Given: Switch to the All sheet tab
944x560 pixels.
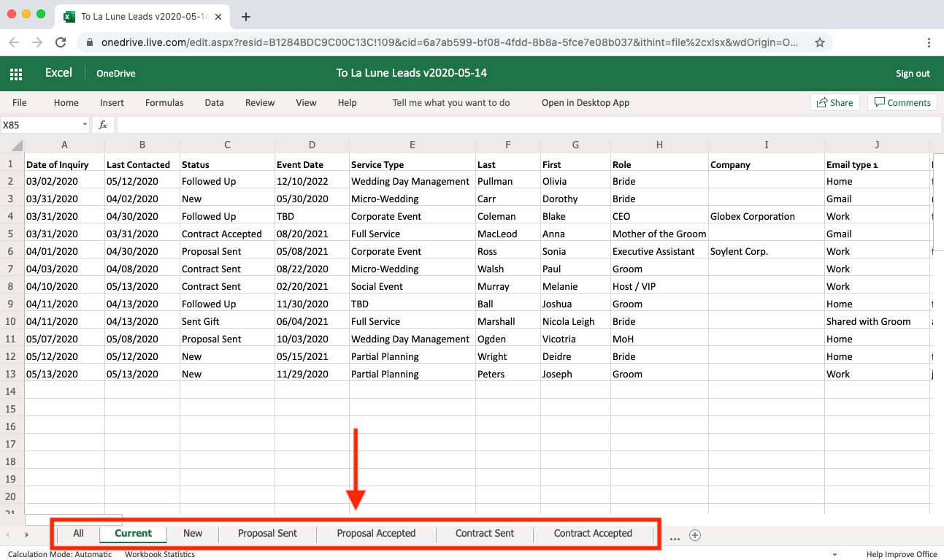Looking at the screenshot, I should [x=78, y=534].
